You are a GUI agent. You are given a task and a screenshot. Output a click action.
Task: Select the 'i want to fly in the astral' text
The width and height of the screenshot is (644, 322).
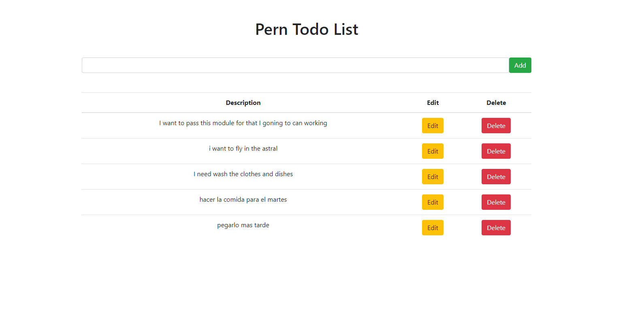(243, 149)
